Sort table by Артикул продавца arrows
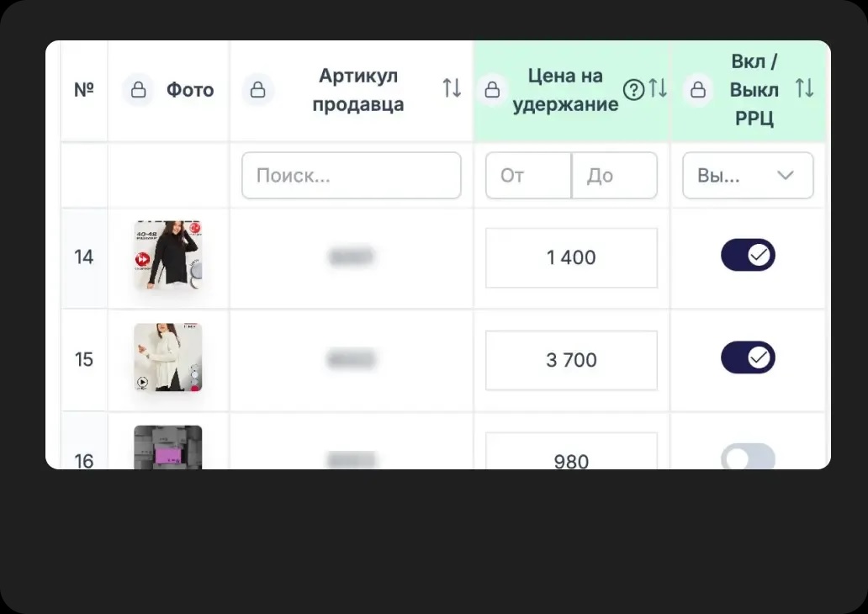This screenshot has height=614, width=868. point(452,88)
